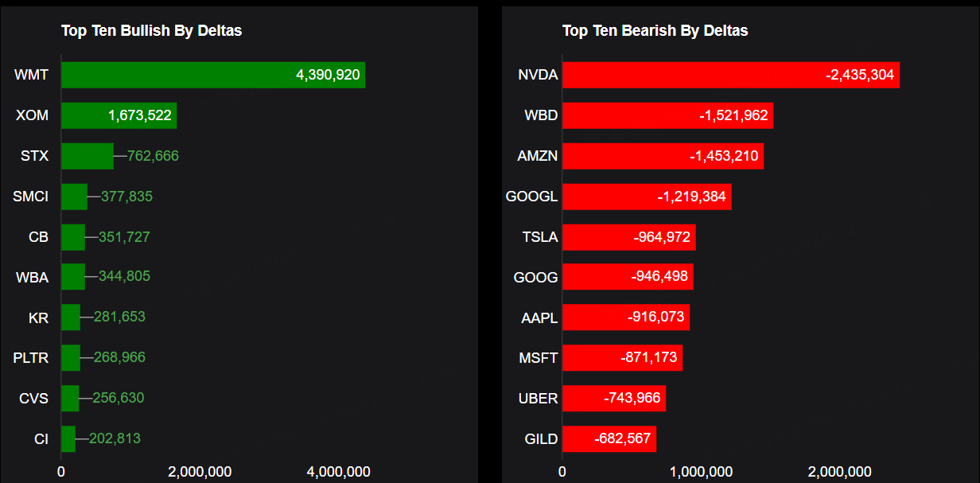Click the UBER ticker label
This screenshot has height=483, width=980.
(538, 398)
